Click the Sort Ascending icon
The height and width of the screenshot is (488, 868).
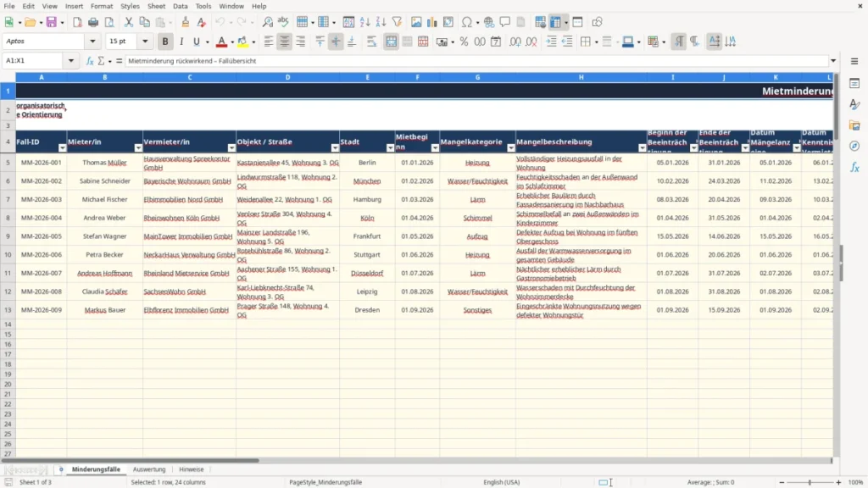pos(364,22)
